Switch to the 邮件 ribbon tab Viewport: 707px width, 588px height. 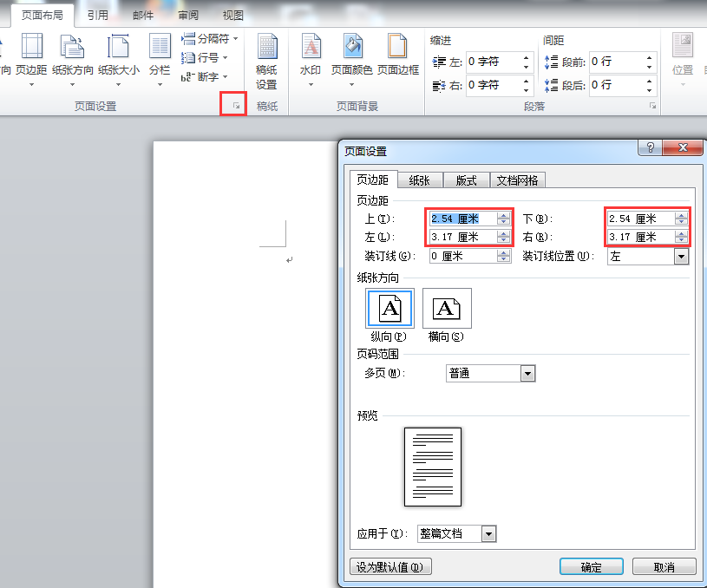[143, 16]
